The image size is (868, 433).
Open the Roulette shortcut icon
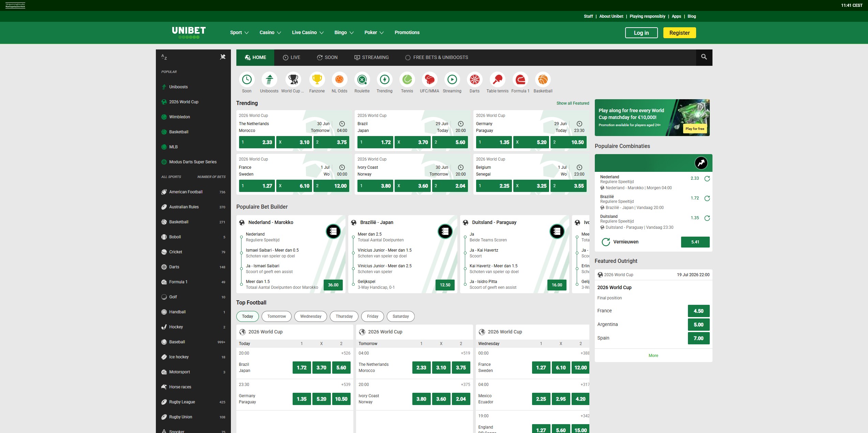tap(362, 79)
